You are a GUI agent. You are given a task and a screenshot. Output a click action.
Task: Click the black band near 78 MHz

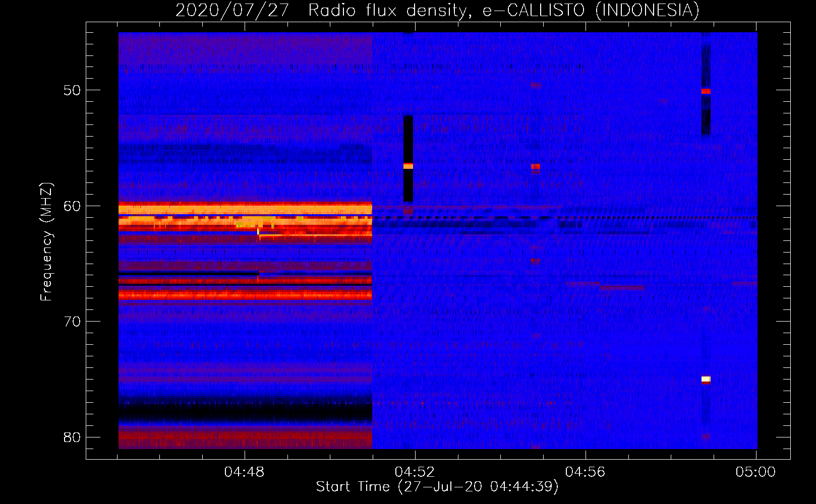(245, 412)
